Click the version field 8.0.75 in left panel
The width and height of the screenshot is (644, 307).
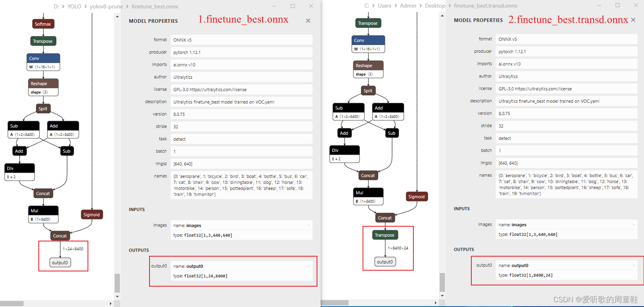[241, 114]
